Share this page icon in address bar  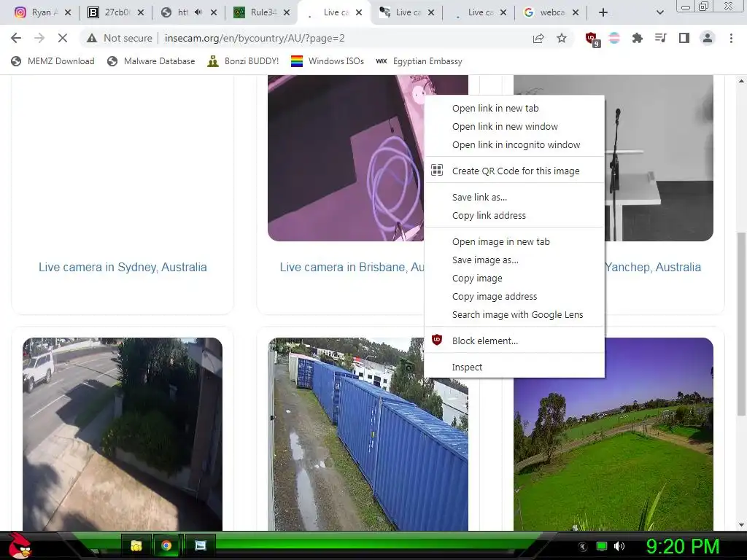point(538,38)
